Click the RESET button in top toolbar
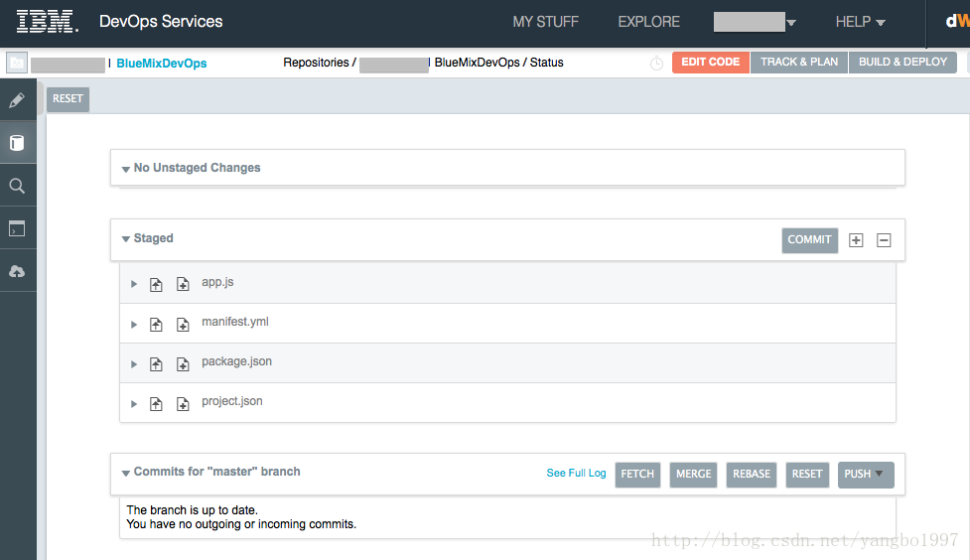Viewport: 970px width, 560px height. click(x=69, y=99)
